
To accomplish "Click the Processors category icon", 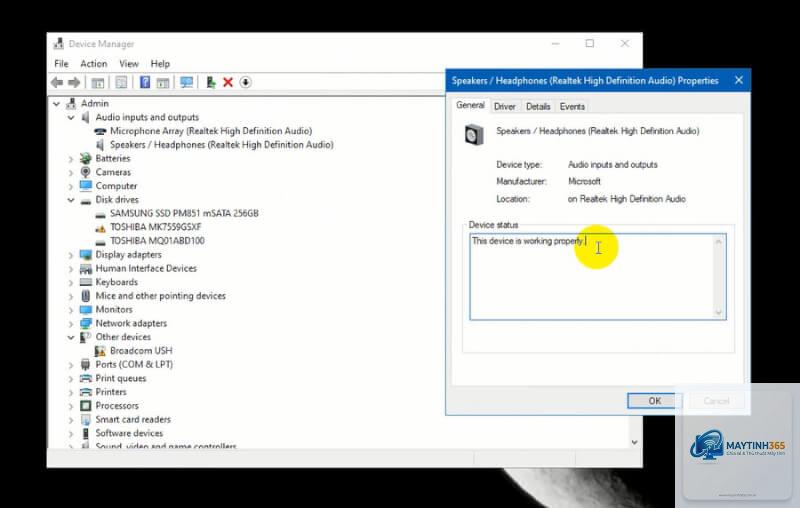I will click(86, 405).
